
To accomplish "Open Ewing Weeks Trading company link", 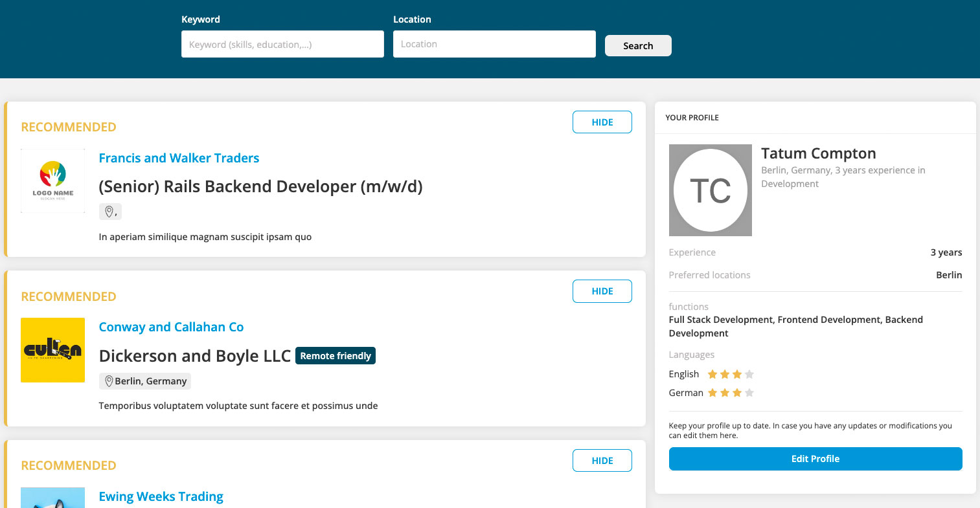I will click(x=161, y=496).
